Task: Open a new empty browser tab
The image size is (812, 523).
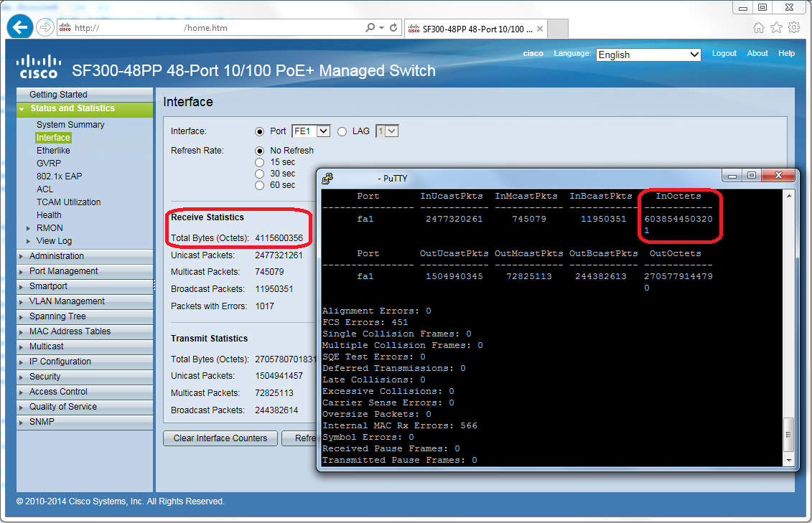Action: pyautogui.click(x=558, y=29)
